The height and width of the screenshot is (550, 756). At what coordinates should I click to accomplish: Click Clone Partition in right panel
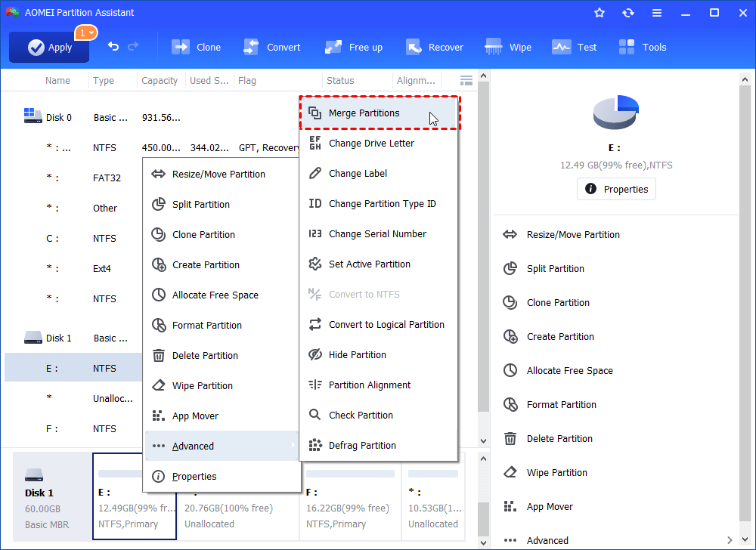547,302
